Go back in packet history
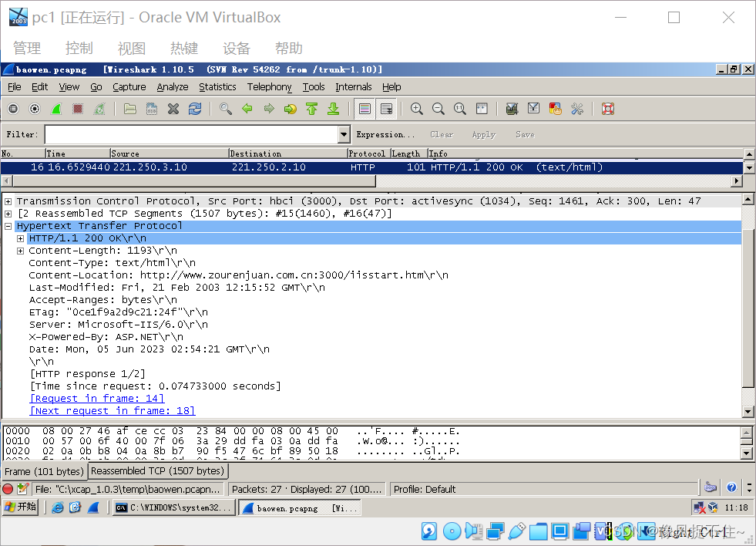Viewport: 756px width, 546px height. (x=247, y=109)
